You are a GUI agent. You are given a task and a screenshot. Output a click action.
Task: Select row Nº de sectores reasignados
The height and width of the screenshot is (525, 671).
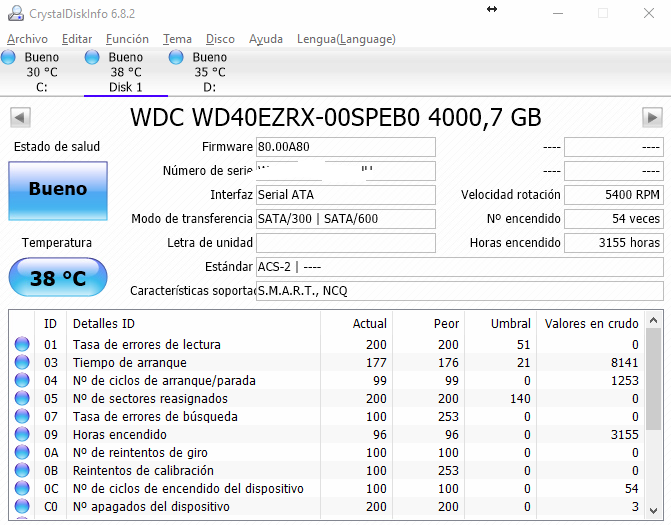[327, 398]
